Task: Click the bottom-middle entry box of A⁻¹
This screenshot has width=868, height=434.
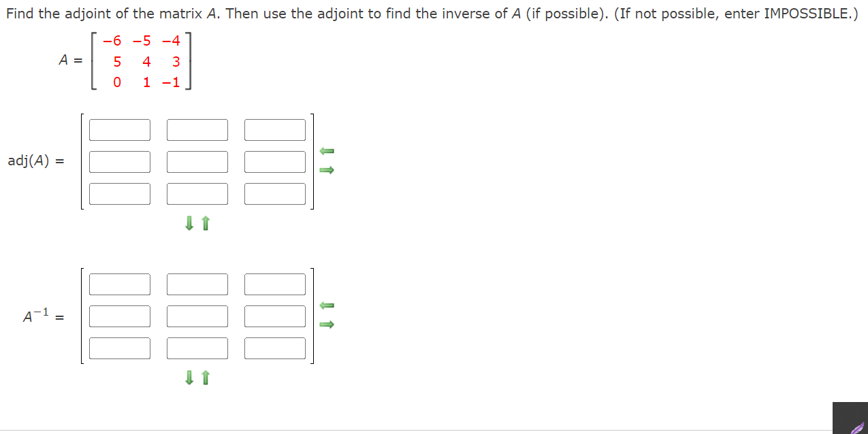Action: (197, 348)
